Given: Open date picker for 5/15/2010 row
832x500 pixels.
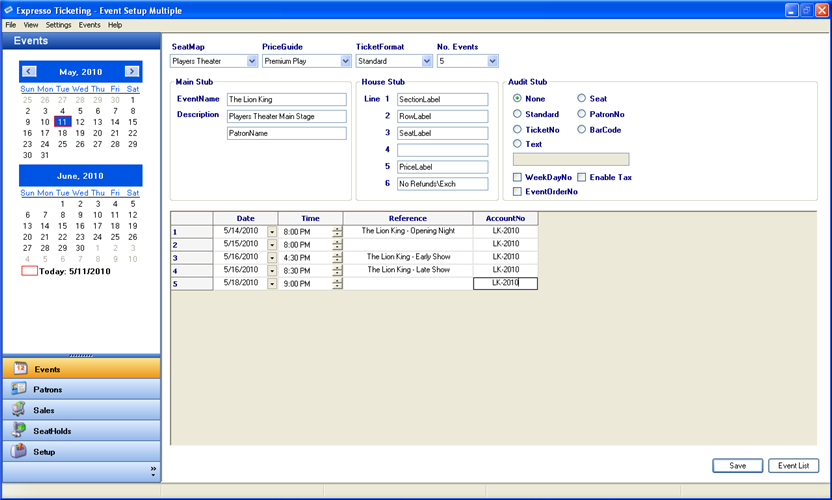Looking at the screenshot, I should (x=272, y=245).
